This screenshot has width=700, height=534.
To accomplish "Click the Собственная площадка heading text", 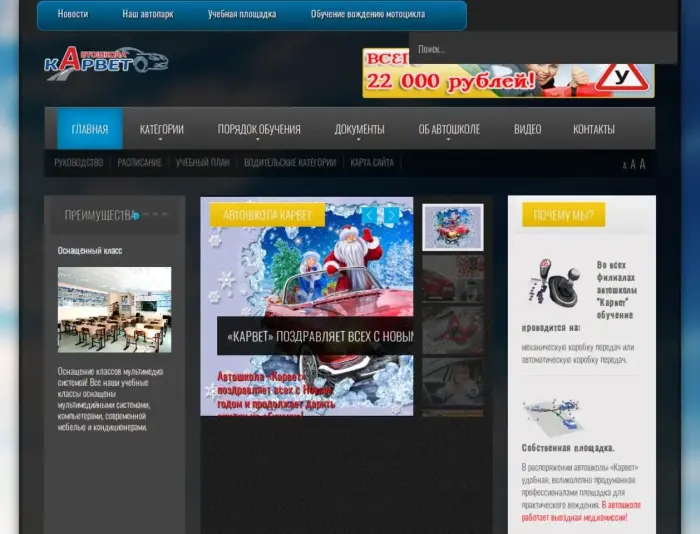I will point(568,448).
